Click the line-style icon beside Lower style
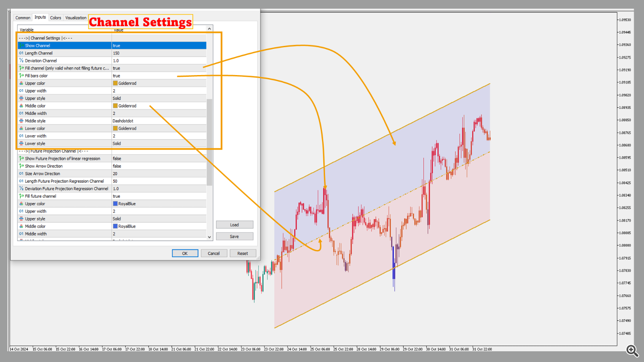This screenshot has height=362, width=644. (x=21, y=144)
